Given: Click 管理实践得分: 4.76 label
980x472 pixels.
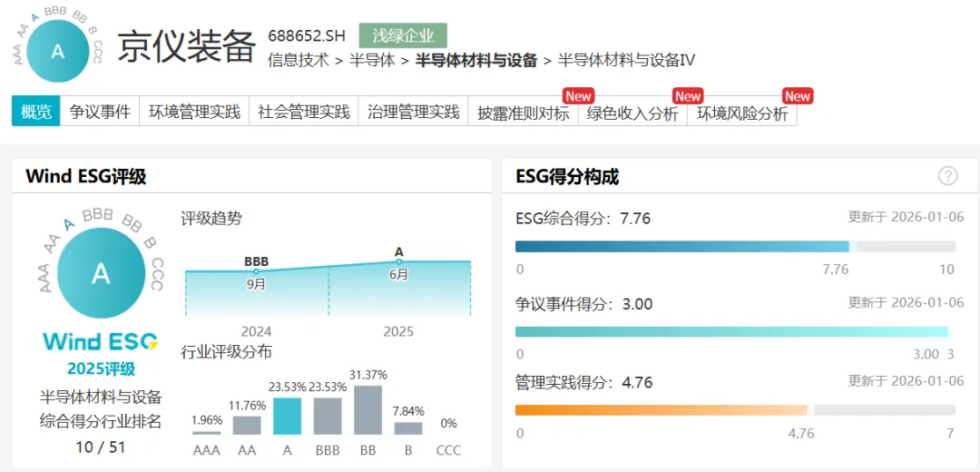Looking at the screenshot, I should click(x=583, y=382).
